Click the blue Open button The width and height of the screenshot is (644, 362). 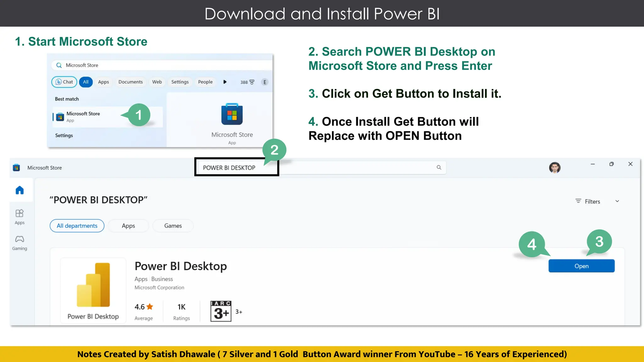tap(581, 266)
